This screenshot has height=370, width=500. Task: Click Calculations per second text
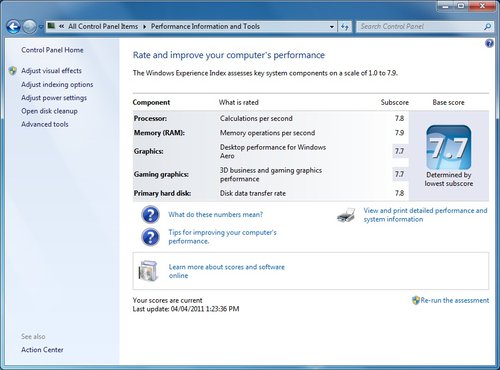coord(256,118)
